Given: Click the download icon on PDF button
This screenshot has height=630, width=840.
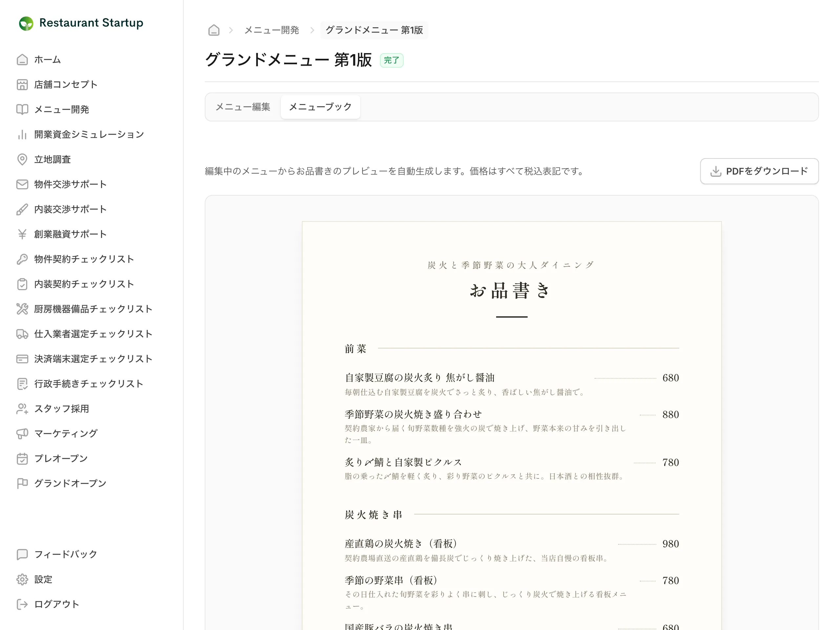Looking at the screenshot, I should pos(716,171).
